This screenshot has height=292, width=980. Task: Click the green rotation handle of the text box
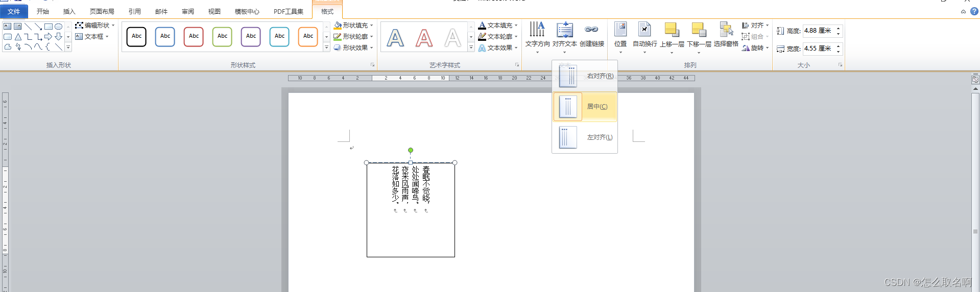(411, 150)
